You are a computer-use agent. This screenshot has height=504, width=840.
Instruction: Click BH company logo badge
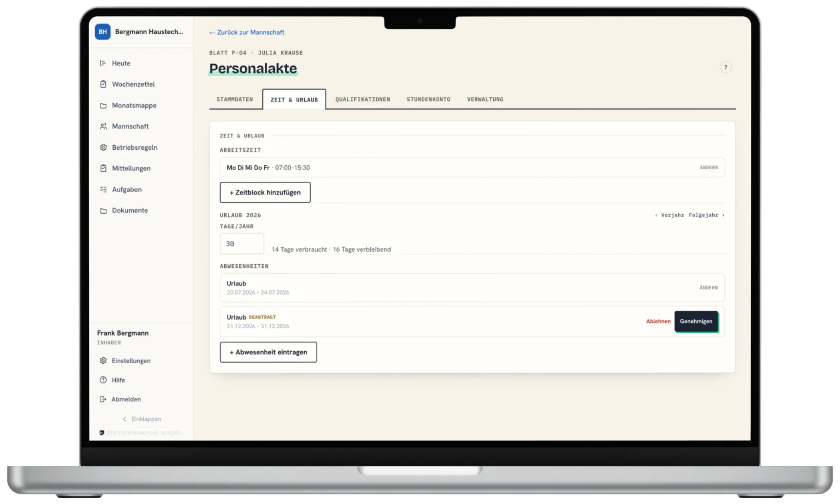click(102, 32)
